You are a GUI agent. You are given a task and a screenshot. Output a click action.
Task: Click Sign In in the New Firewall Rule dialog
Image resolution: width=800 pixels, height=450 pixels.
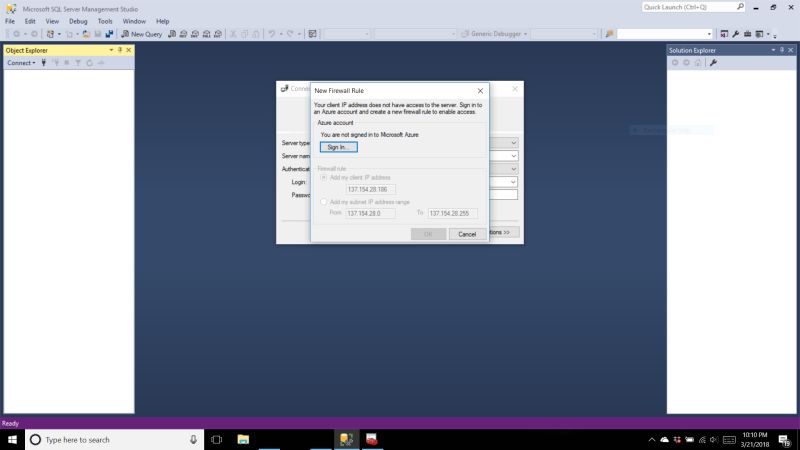click(x=339, y=147)
